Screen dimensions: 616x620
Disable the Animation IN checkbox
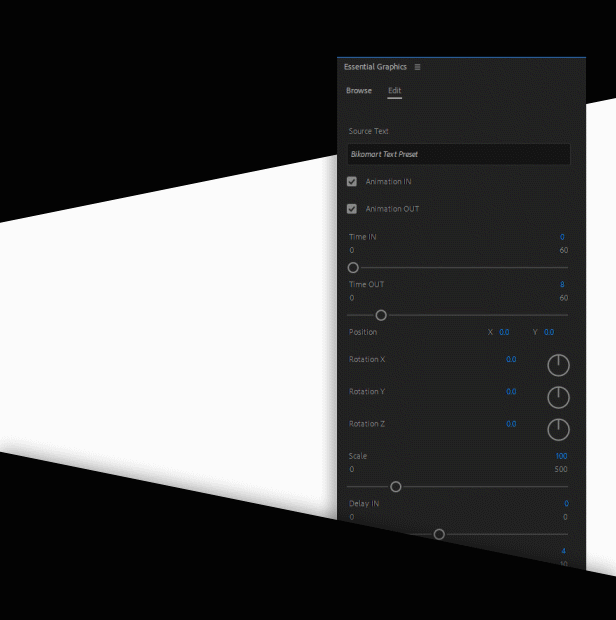(x=352, y=182)
